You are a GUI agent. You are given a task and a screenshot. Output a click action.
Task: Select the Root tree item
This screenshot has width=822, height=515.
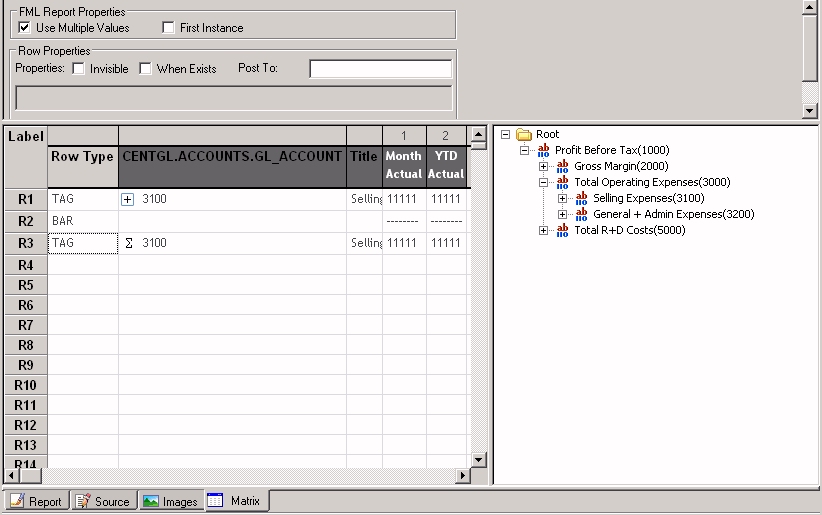pos(547,134)
